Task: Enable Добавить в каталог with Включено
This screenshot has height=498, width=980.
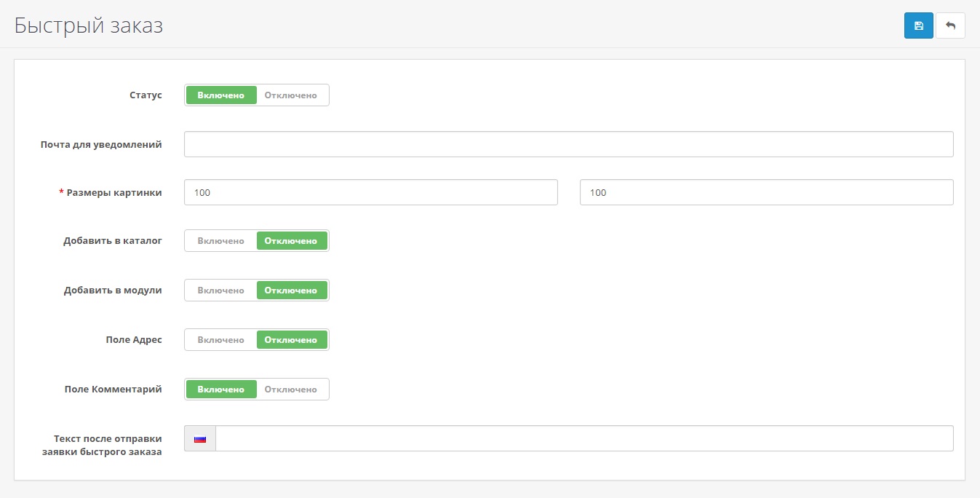Action: 221,241
